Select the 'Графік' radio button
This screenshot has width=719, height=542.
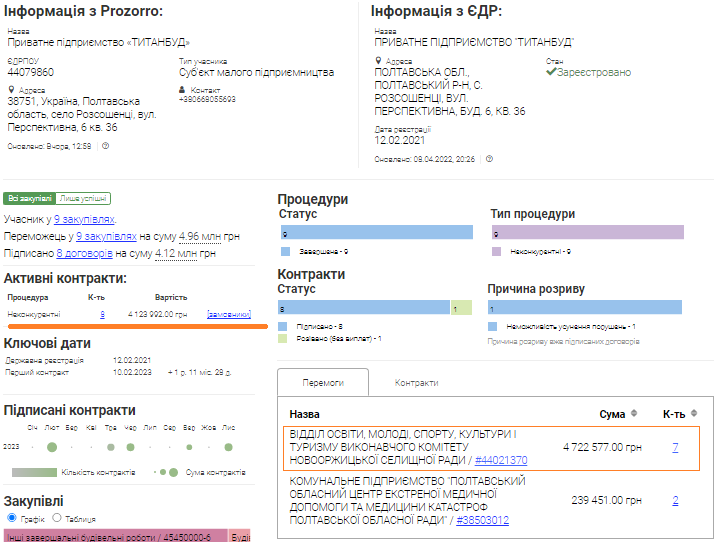(12, 518)
